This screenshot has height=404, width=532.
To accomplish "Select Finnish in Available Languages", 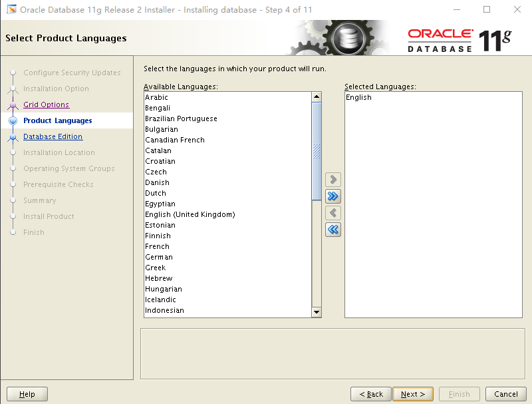I will coord(227,236).
